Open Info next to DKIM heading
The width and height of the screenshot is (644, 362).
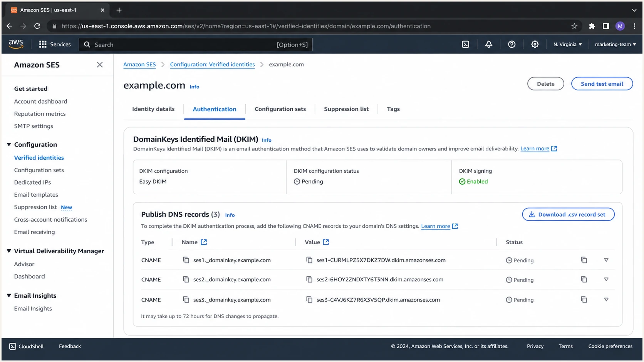267,140
